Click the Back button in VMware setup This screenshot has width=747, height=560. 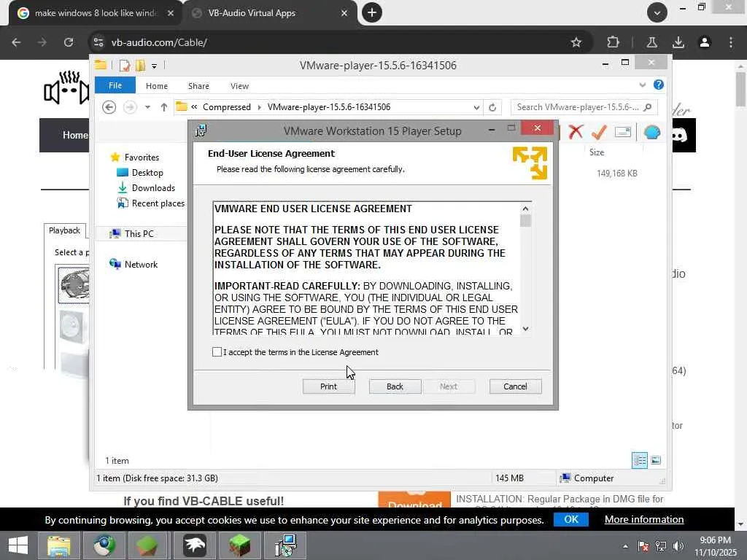point(395,386)
